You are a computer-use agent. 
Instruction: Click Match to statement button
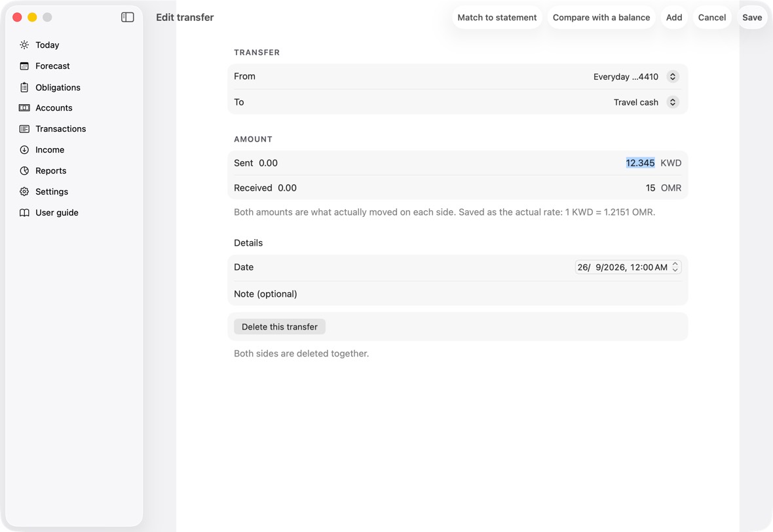point(497,17)
